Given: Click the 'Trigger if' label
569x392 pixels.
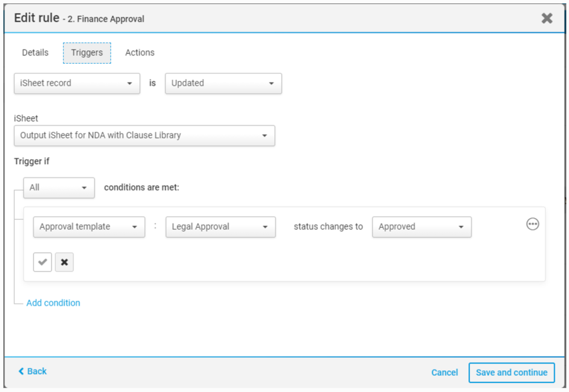Looking at the screenshot, I should (x=32, y=161).
